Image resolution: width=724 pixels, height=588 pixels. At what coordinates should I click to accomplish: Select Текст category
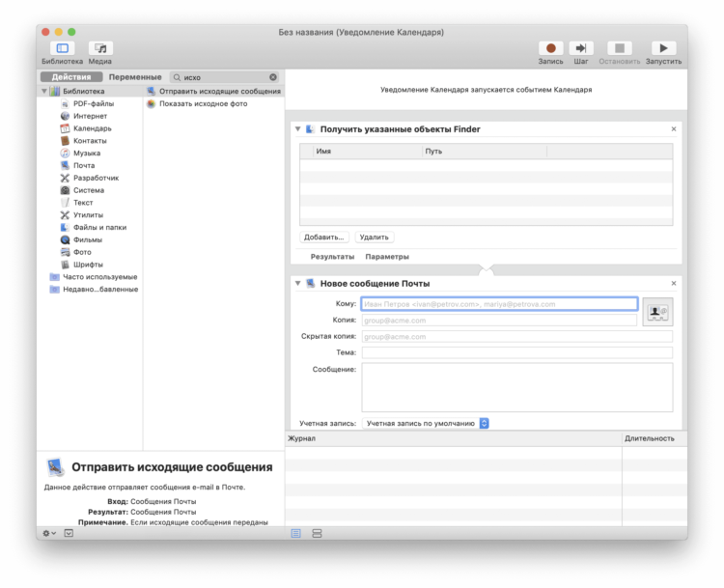coord(83,203)
